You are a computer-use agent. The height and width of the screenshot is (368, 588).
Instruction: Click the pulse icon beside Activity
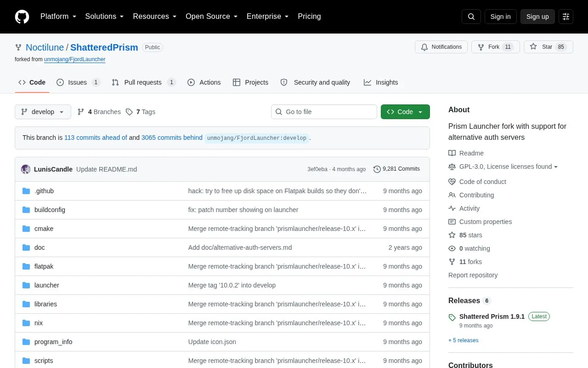coord(452,208)
